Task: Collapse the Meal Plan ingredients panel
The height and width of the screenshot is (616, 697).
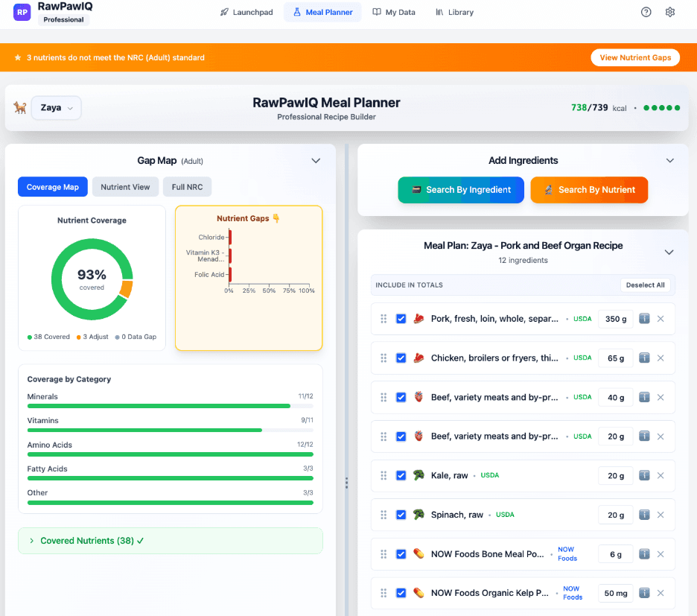Action: 669,253
